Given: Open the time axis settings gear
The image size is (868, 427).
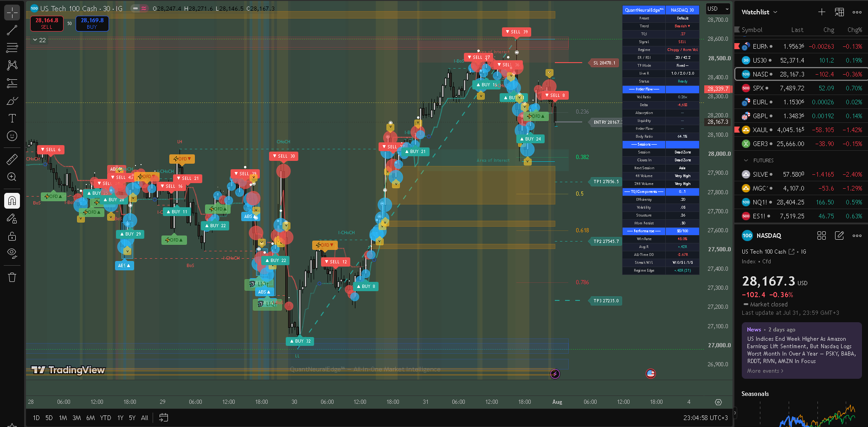Looking at the screenshot, I should [x=718, y=402].
